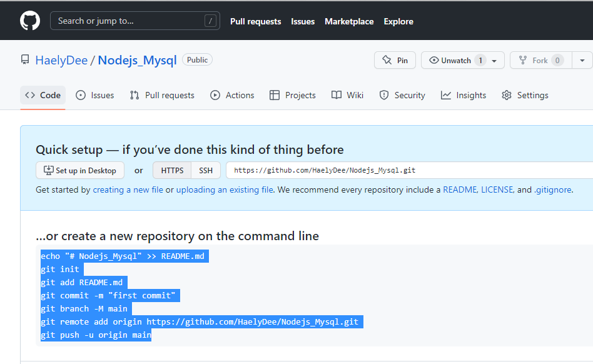
Task: Open the Actions tab
Action: coord(232,95)
